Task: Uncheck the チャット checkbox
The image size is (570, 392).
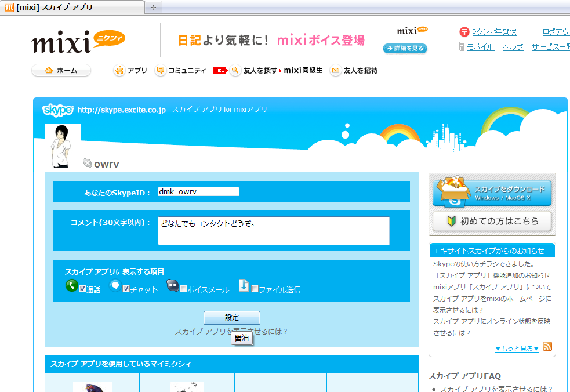Action: tap(126, 289)
